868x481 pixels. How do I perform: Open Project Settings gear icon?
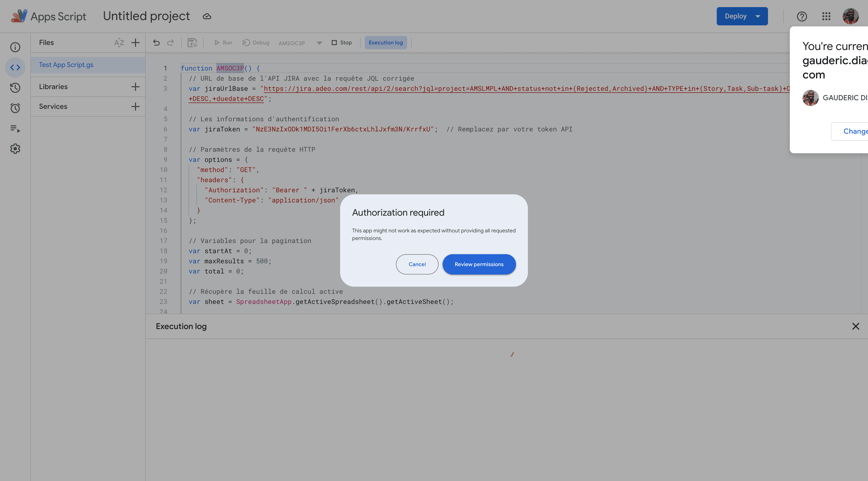tap(15, 149)
